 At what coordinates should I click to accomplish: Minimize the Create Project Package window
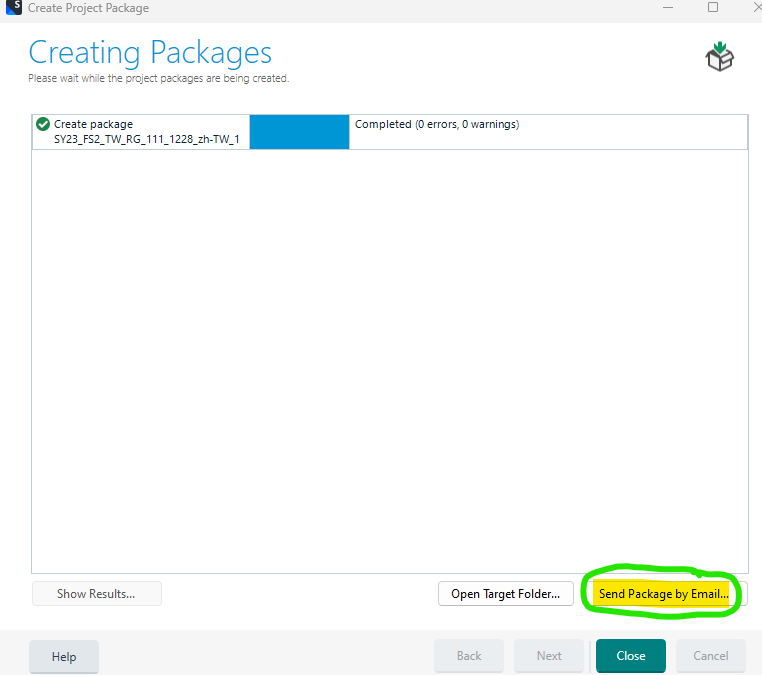[x=668, y=7]
